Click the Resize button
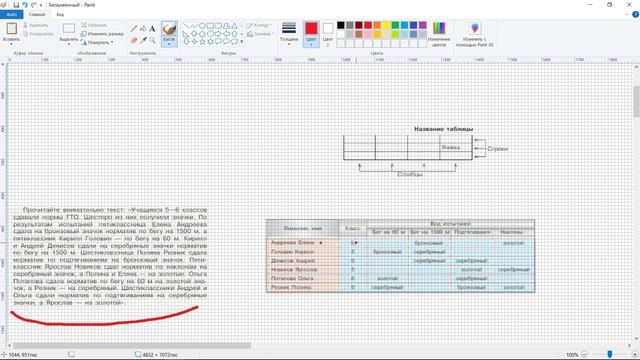Viewport: 640px width, 360px height. click(102, 34)
